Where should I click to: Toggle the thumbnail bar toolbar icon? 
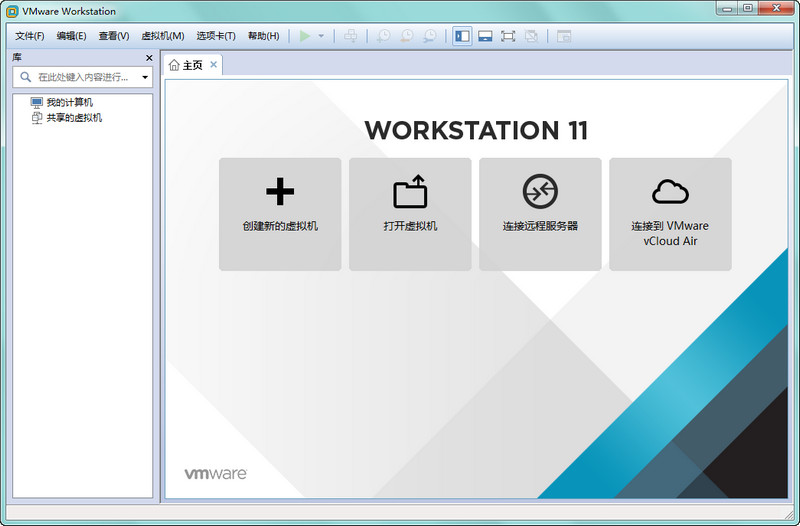coord(485,36)
